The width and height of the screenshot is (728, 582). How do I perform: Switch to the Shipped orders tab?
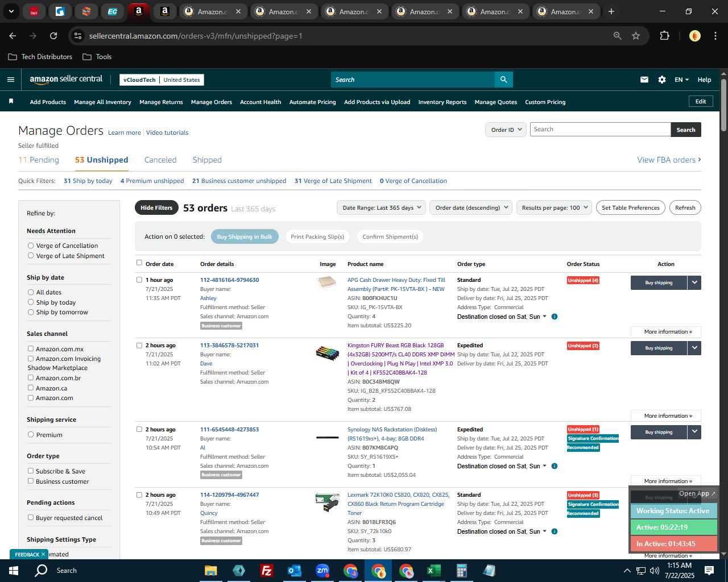[207, 160]
